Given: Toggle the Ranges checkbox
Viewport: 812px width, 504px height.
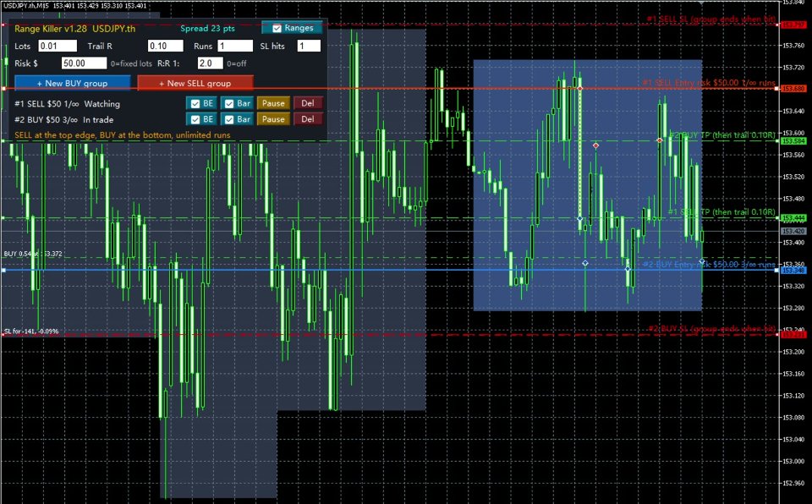Looking at the screenshot, I should click(277, 28).
